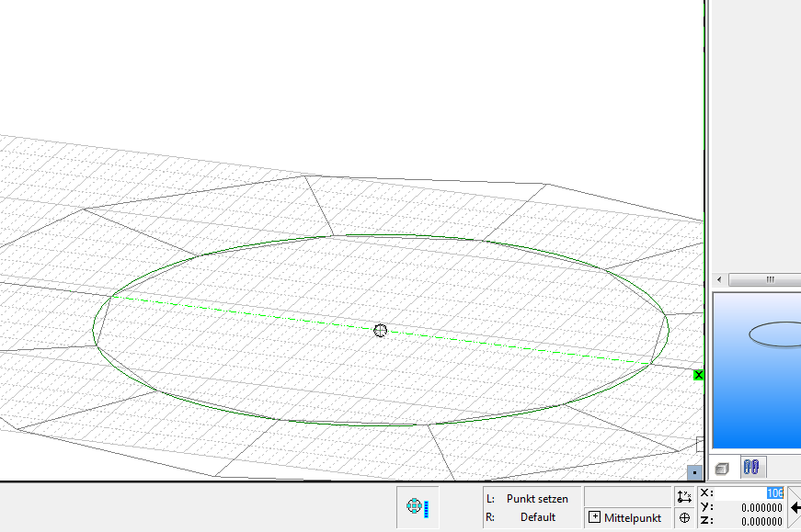Click the black left arrow beside coordinates
This screenshot has height=532, width=801.
795,507
